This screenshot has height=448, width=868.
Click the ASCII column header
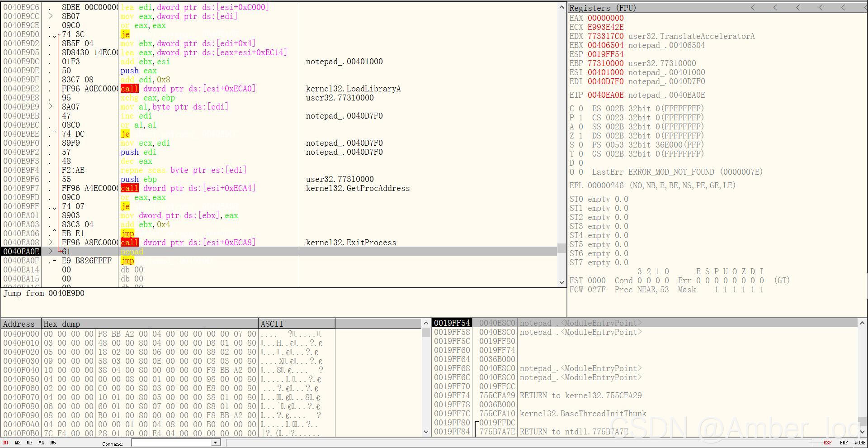[297, 324]
